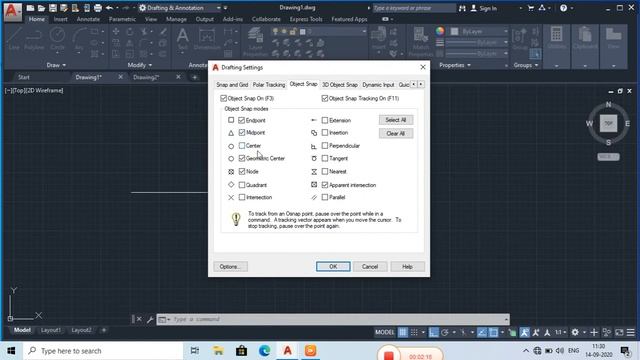Switch to Snap and Grid tab

(232, 85)
